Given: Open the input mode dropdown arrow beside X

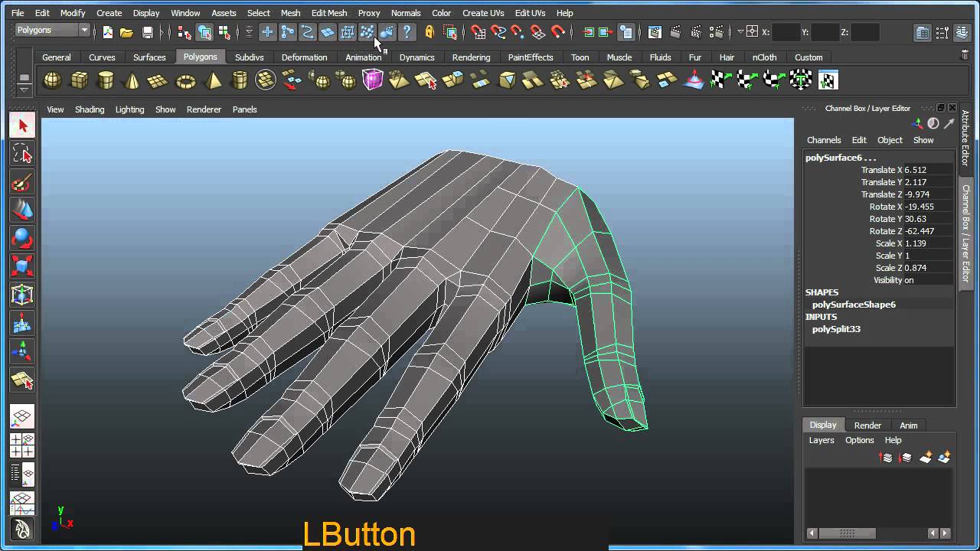Looking at the screenshot, I should [740, 32].
